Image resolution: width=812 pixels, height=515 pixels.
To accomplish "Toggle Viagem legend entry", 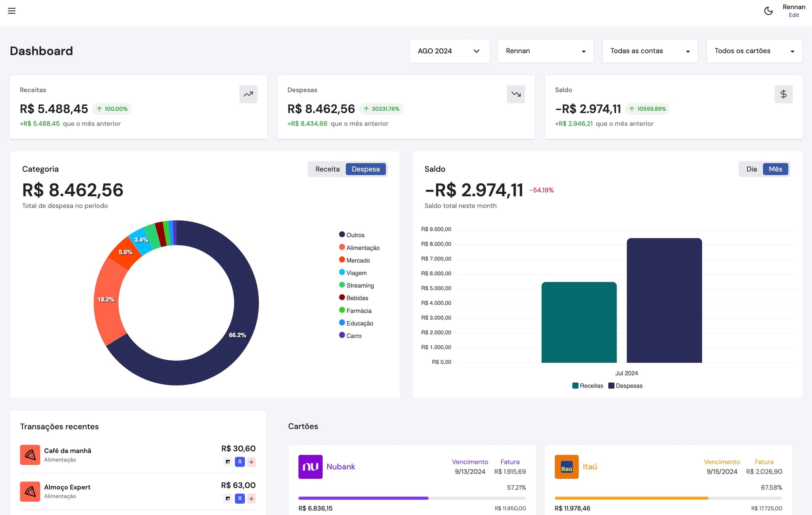I will [x=353, y=273].
